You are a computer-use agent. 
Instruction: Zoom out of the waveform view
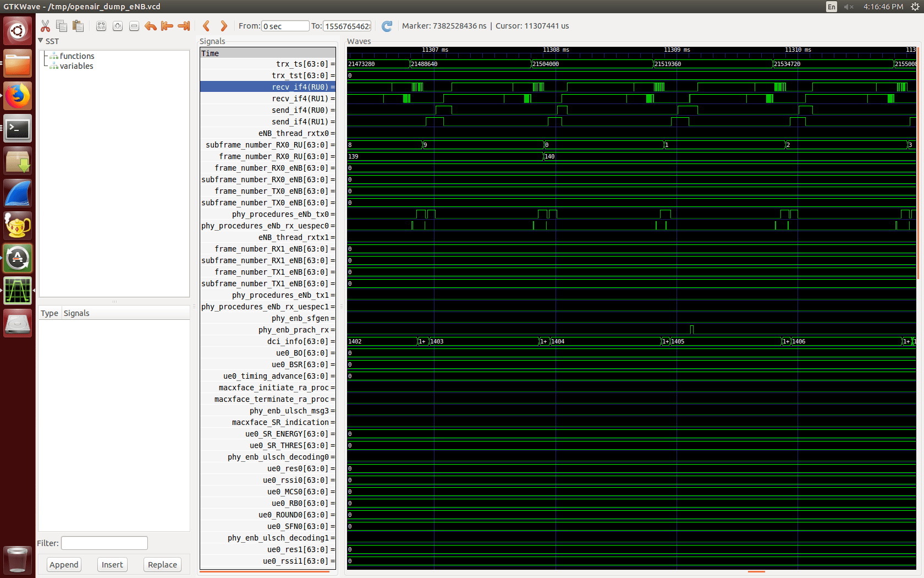pos(134,26)
